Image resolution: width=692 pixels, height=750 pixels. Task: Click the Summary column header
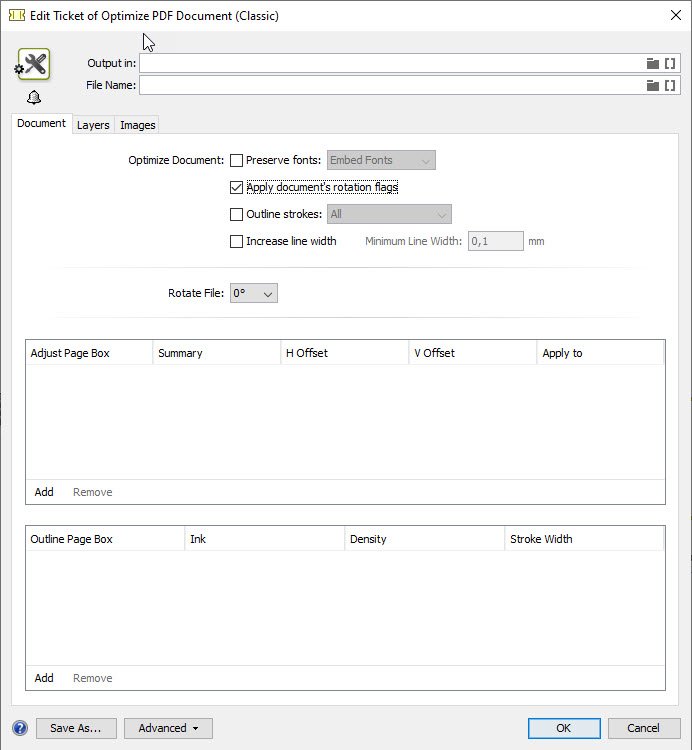[217, 353]
